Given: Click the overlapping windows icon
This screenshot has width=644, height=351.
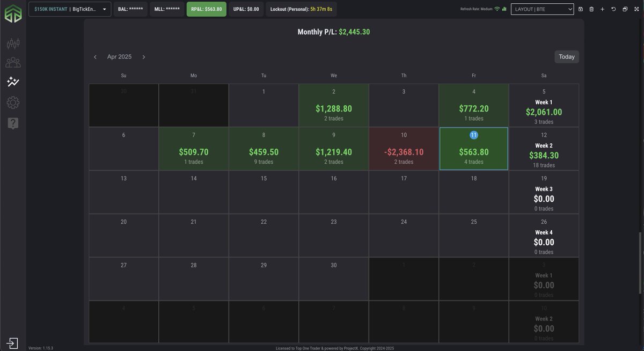Looking at the screenshot, I should pyautogui.click(x=625, y=9).
